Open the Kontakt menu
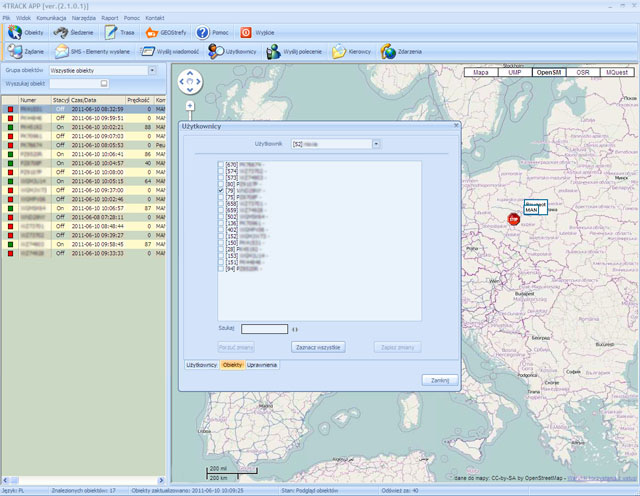640x496 pixels. (x=155, y=18)
